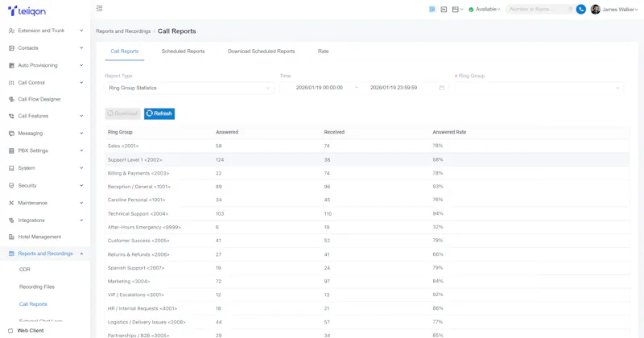Open the calendar icon in Time field
This screenshot has height=338, width=644.
point(441,88)
